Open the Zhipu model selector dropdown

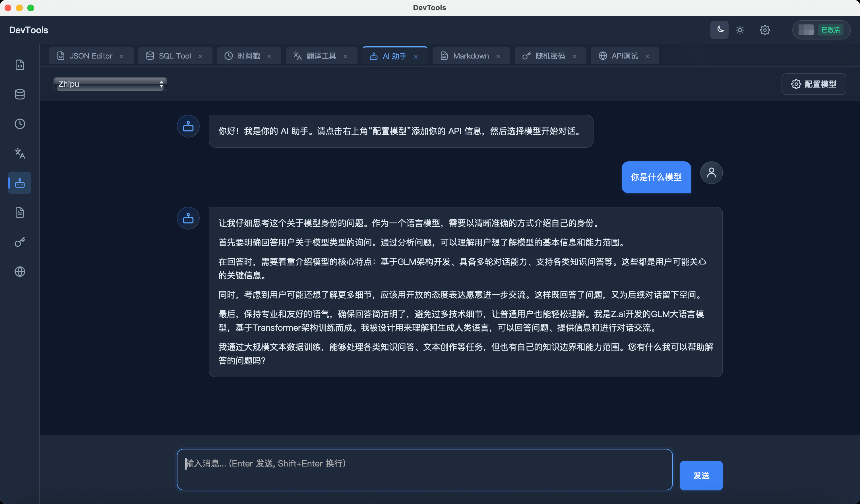pos(110,84)
